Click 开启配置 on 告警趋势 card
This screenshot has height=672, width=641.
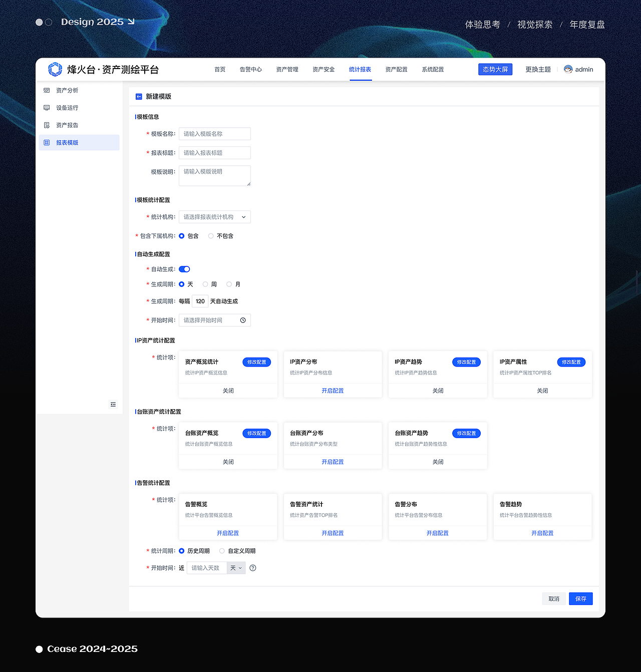pyautogui.click(x=542, y=533)
